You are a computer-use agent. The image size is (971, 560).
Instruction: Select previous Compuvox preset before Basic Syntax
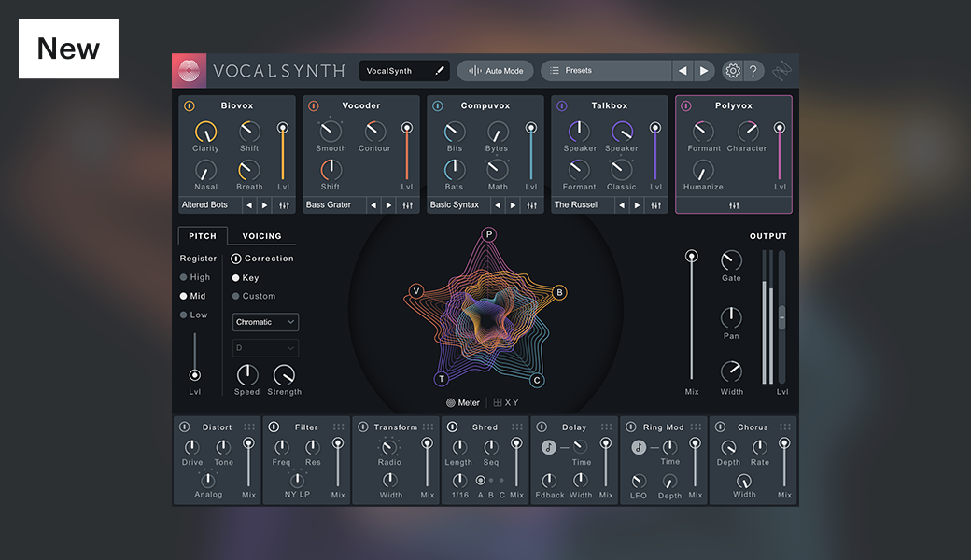[498, 204]
